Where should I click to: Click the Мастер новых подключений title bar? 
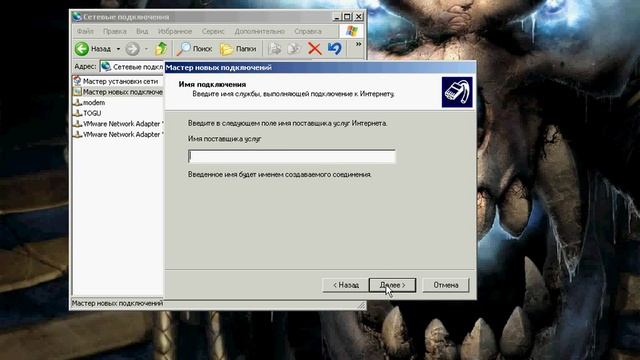click(320, 67)
